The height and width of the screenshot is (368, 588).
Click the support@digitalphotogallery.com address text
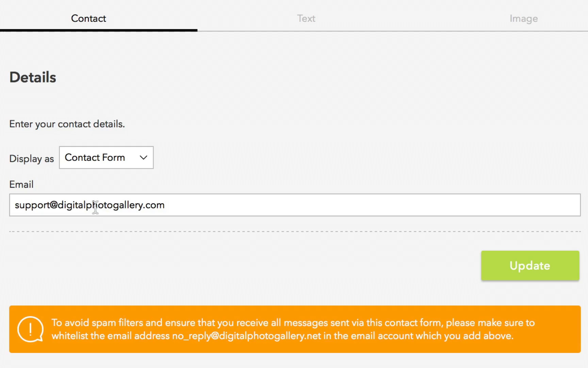pos(89,205)
